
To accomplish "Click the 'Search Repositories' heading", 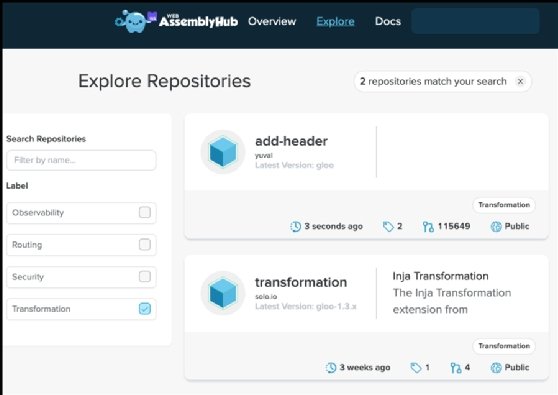I will (x=46, y=139).
